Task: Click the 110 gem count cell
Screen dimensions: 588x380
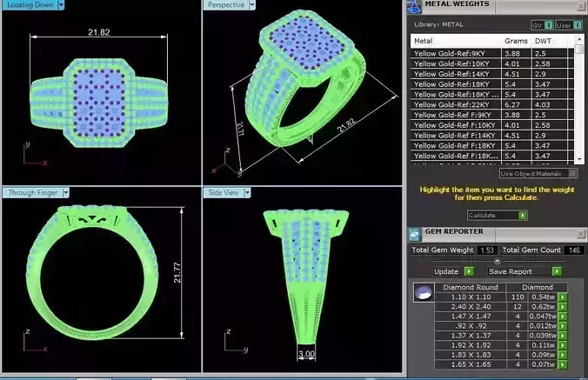Action: click(518, 297)
